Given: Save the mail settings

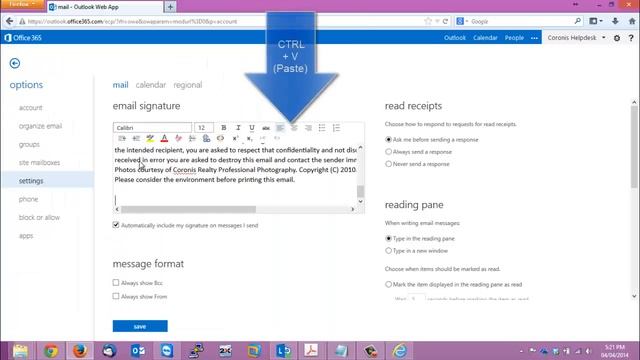Looking at the screenshot, I should (140, 326).
